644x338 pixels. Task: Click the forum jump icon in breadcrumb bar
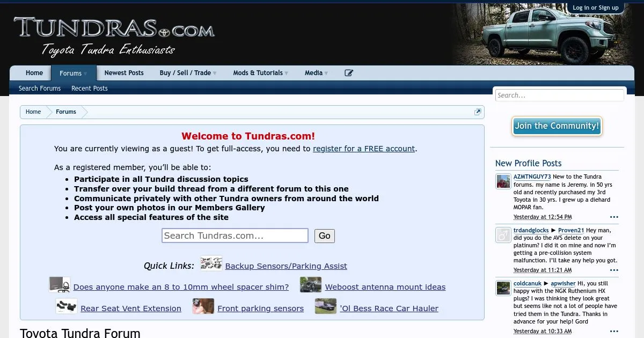(478, 112)
